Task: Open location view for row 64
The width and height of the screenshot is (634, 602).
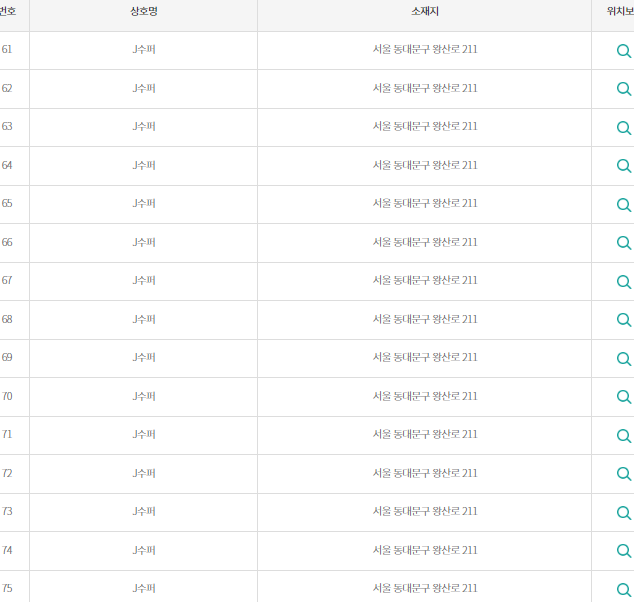Action: point(624,166)
